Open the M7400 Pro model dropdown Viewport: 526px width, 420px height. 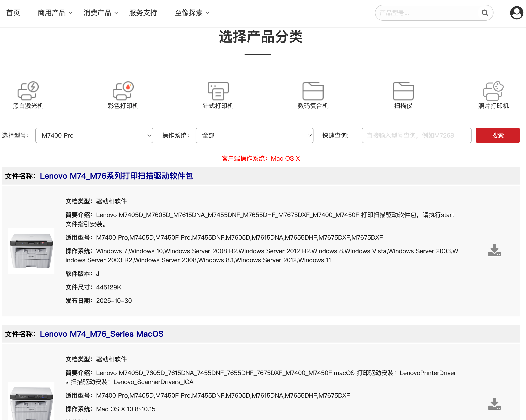pyautogui.click(x=94, y=135)
